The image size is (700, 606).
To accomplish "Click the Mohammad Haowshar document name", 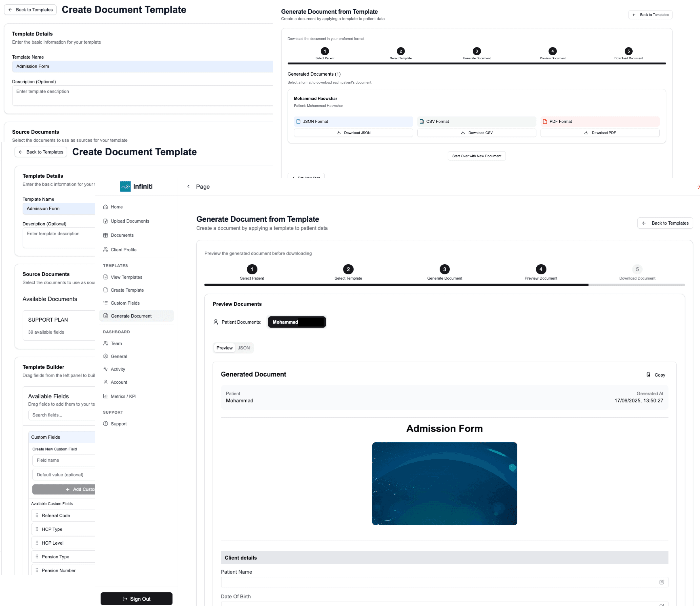I will (315, 98).
